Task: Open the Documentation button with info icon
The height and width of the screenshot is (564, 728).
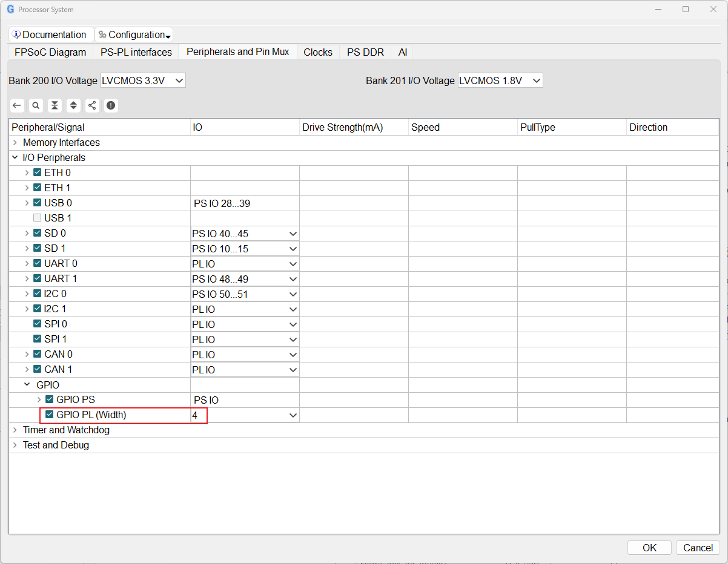Action: pyautogui.click(x=51, y=34)
